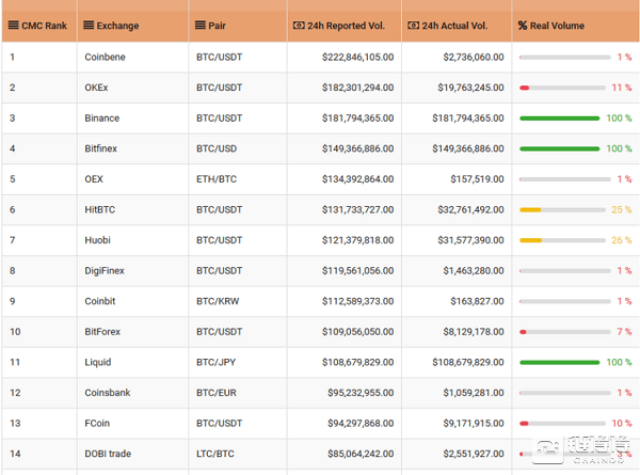Select the Liquid BTC/JPY pair cell
The image size is (640, 475).
(218, 362)
